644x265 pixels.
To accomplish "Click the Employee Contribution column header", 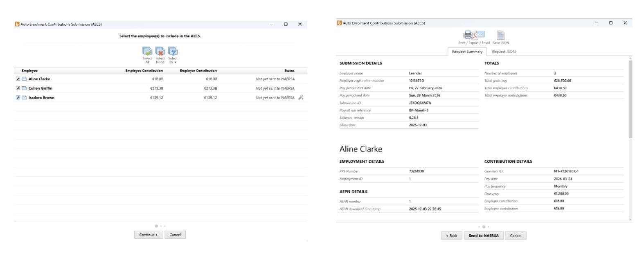I will pos(144,71).
